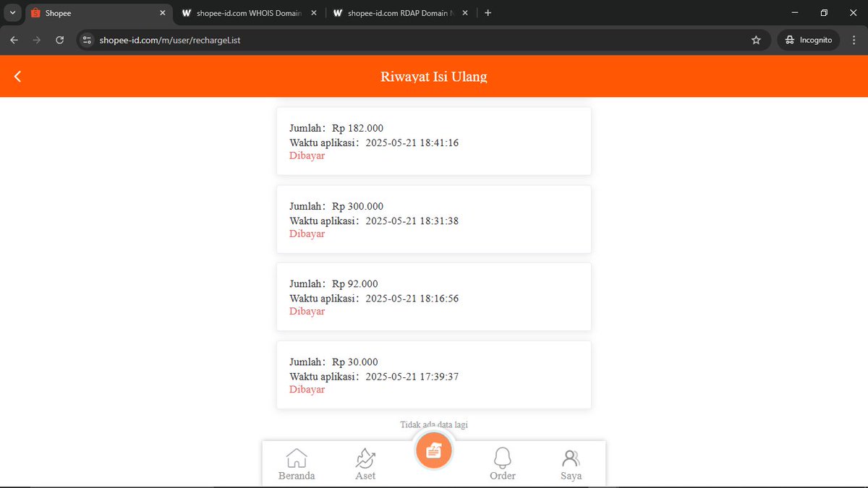Switch to shopee-id.com WHOIS Domain tab
This screenshot has width=868, height=488.
(250, 13)
